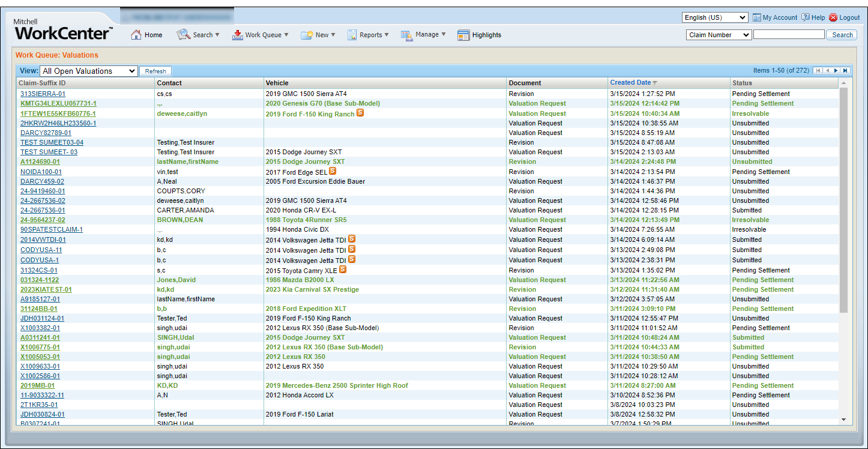Click the table's vertical scrollbar thumb
The height and width of the screenshot is (449, 868).
tap(843, 200)
